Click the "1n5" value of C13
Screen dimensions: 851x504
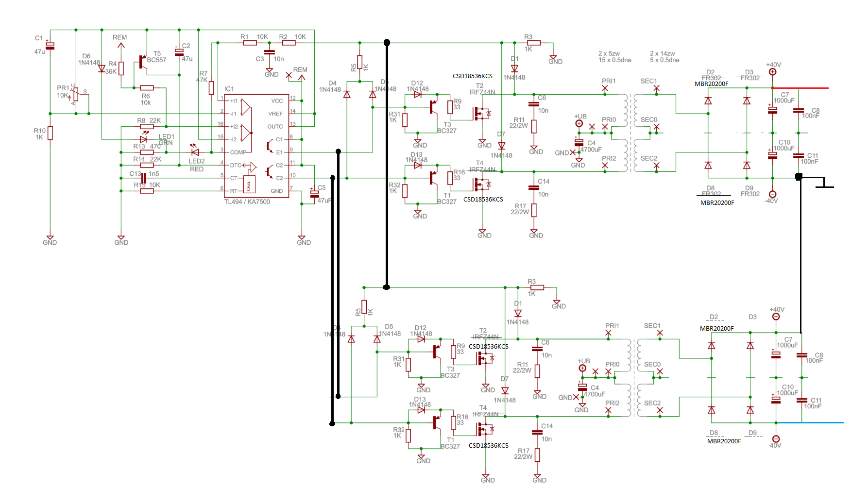pos(154,173)
